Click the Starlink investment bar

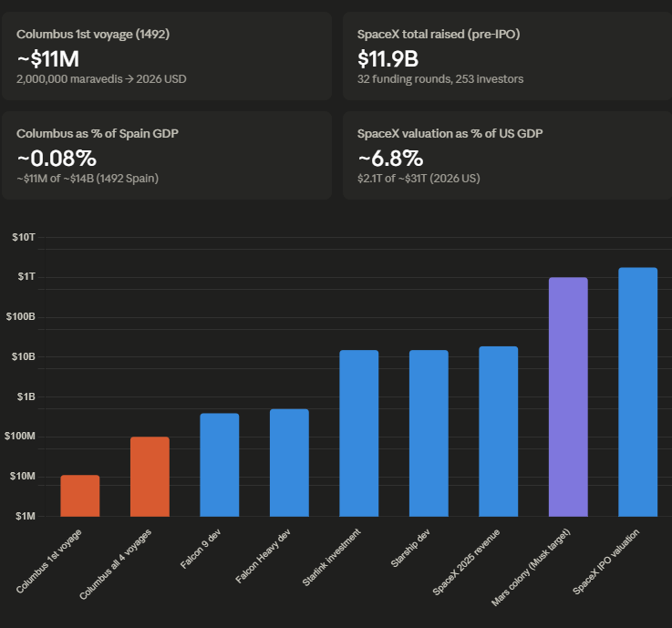(359, 433)
